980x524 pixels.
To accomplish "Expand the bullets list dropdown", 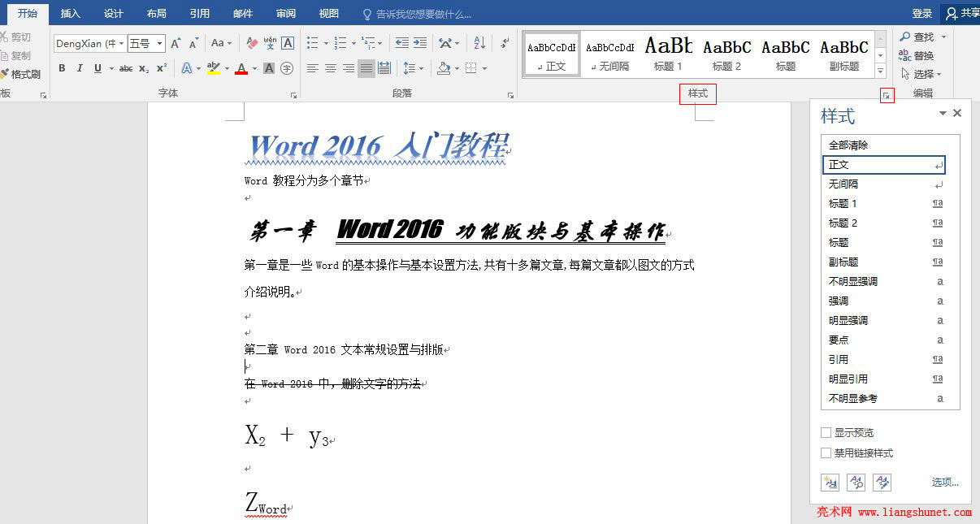I will (326, 43).
